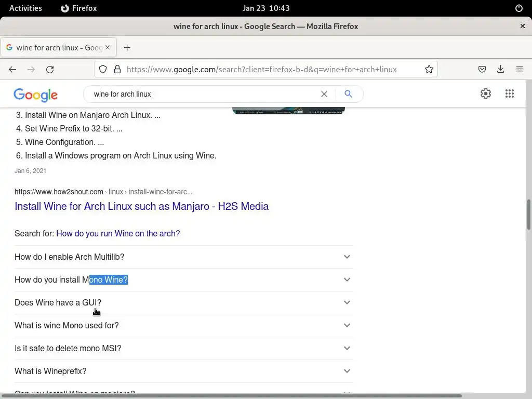The width and height of the screenshot is (532, 399).
Task: Select the wine for arch linux tab
Action: (x=59, y=47)
